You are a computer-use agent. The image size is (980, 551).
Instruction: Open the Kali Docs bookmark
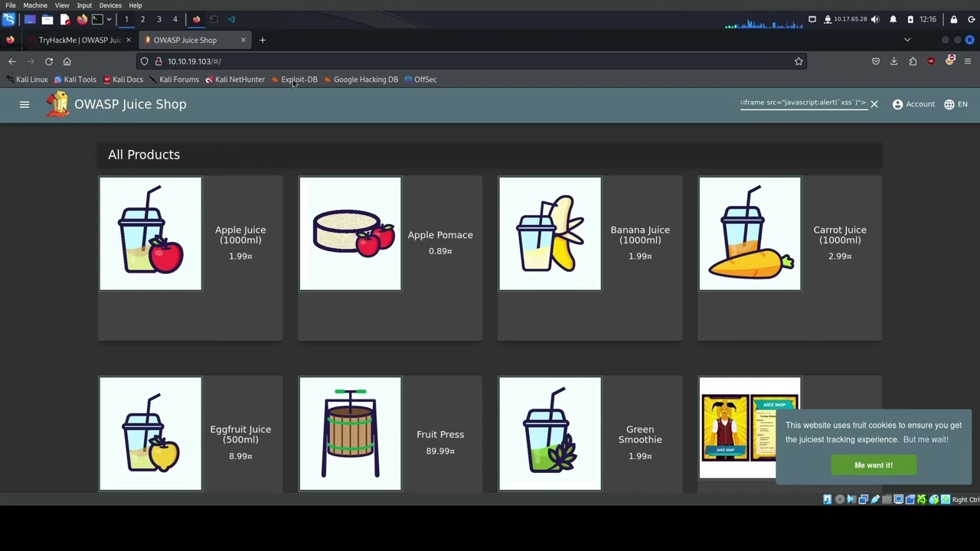(123, 80)
